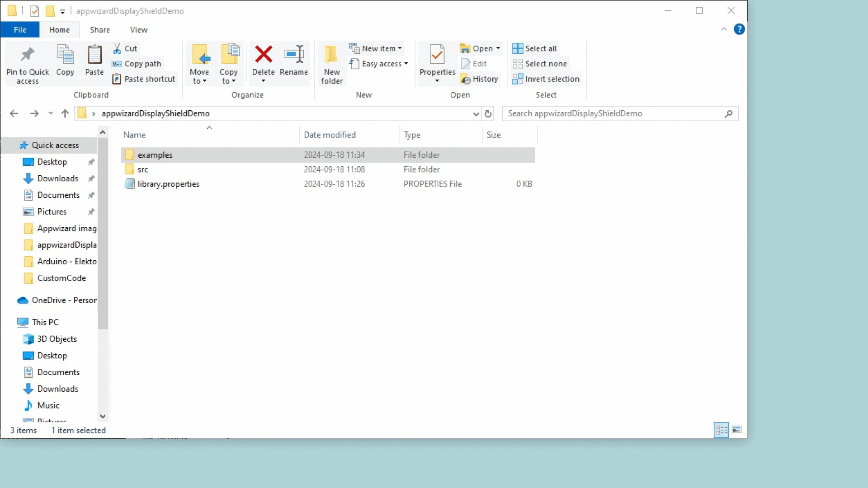
Task: Pin selected item to Quick access
Action: tap(27, 63)
